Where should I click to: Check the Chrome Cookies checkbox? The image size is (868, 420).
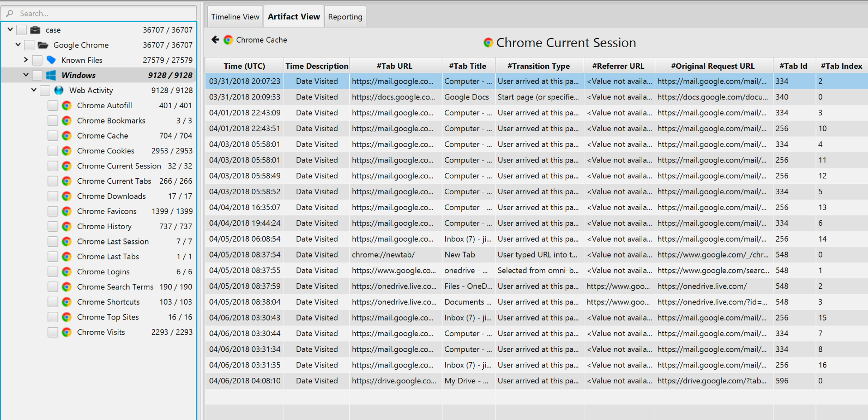tap(53, 151)
